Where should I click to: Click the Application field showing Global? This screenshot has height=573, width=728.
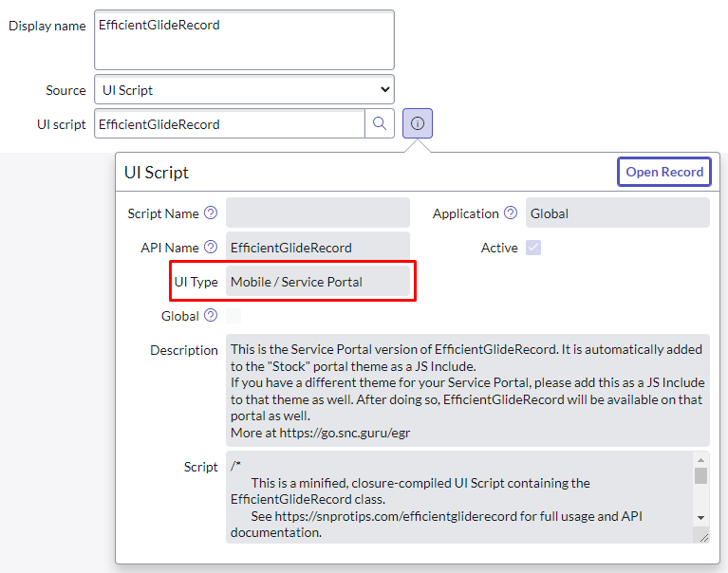(x=617, y=213)
